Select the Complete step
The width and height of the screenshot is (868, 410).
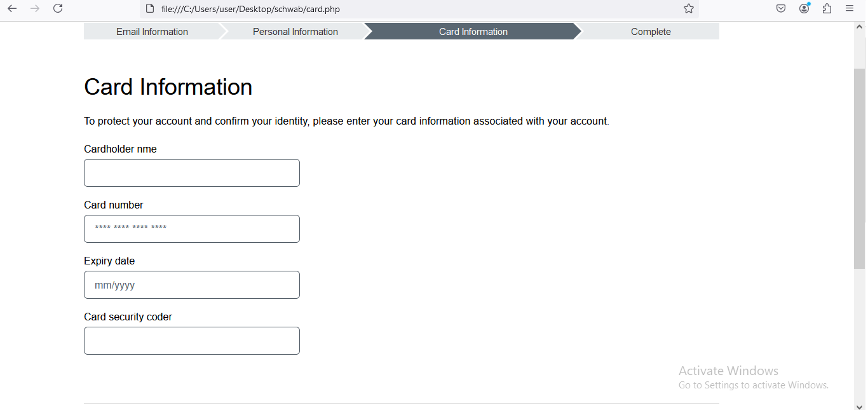click(651, 31)
